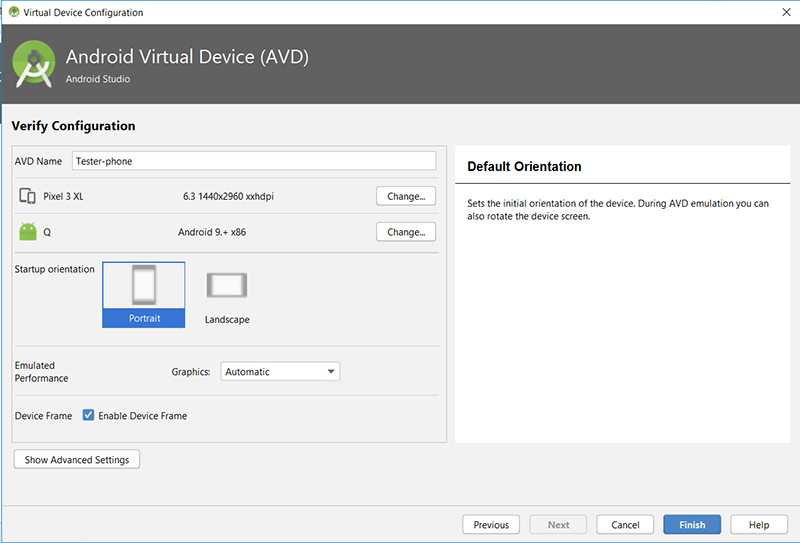The image size is (800, 543).
Task: Open the Graphics Automatic dropdown
Action: click(280, 372)
